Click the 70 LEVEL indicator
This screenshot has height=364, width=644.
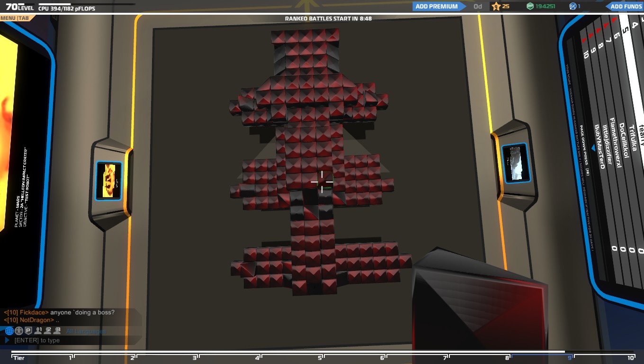point(19,7)
